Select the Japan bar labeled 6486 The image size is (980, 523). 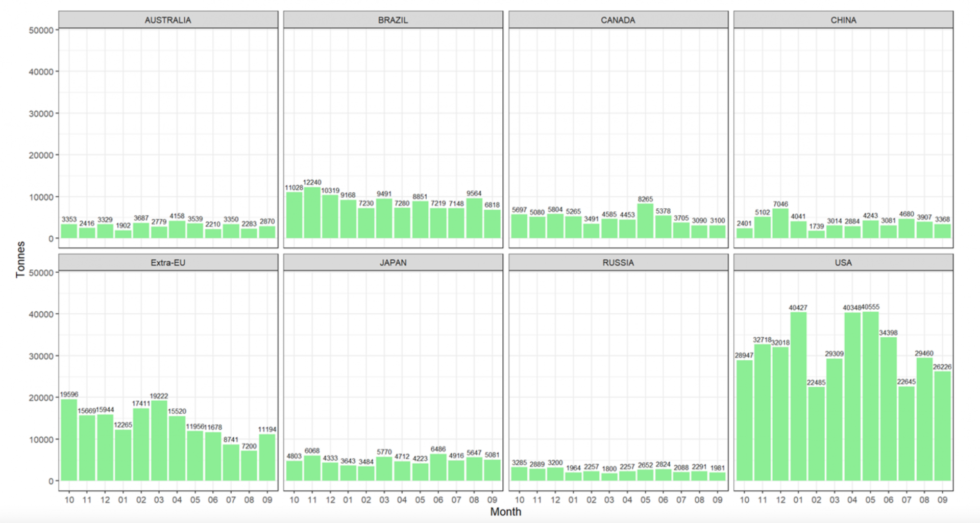click(438, 467)
